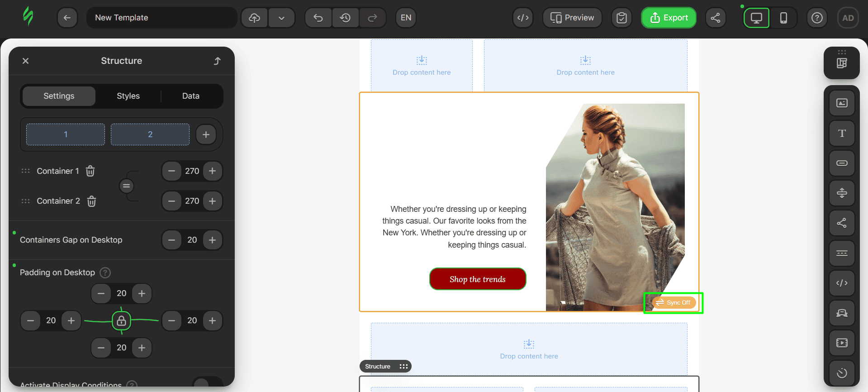The width and height of the screenshot is (868, 392).
Task: Increase Containers Gap on Desktop value
Action: coord(213,240)
